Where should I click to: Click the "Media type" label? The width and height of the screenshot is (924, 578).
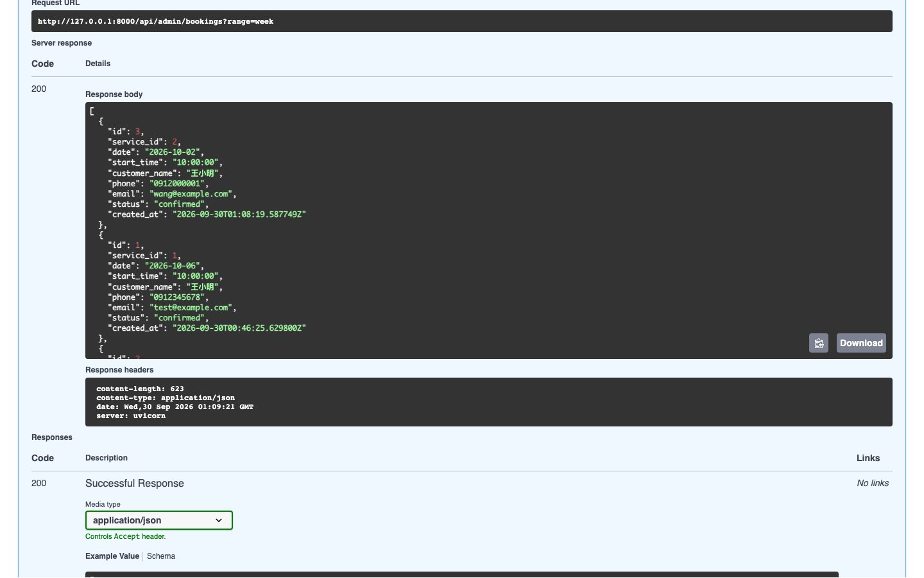[103, 504]
